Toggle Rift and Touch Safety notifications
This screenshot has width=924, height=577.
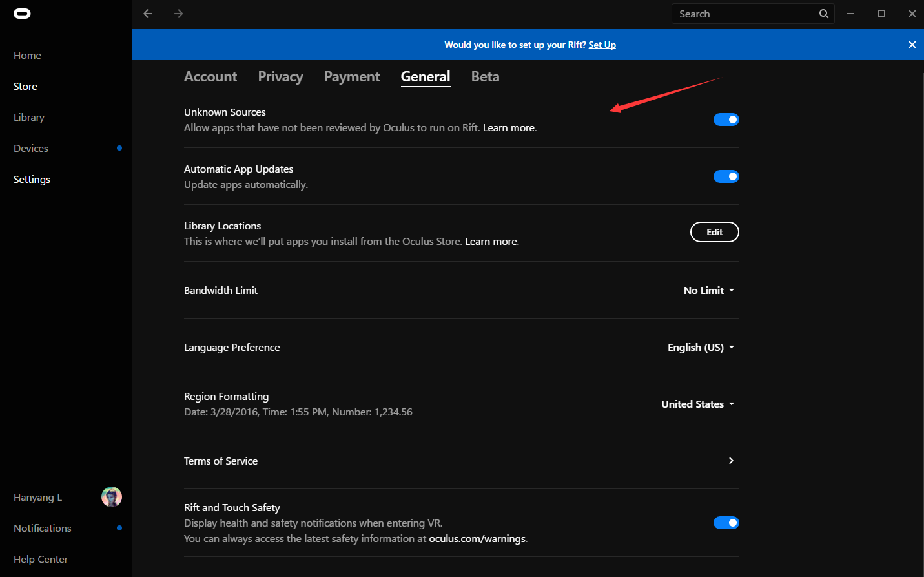point(726,523)
